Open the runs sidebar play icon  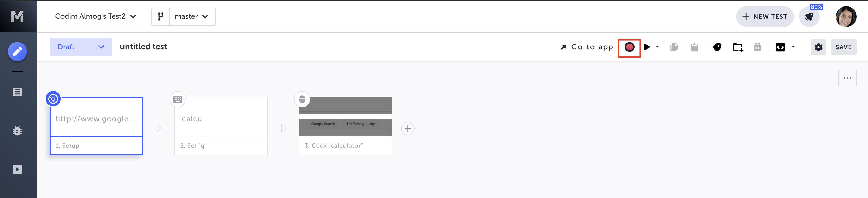[x=18, y=169]
